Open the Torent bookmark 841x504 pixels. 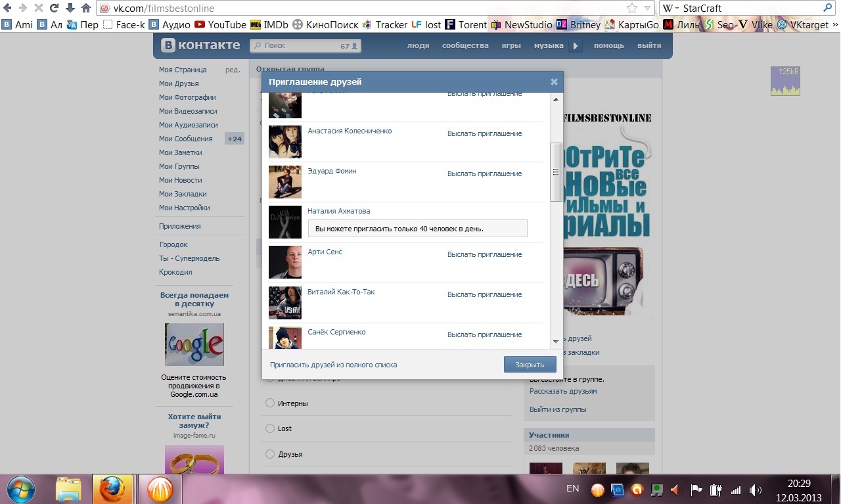[466, 25]
